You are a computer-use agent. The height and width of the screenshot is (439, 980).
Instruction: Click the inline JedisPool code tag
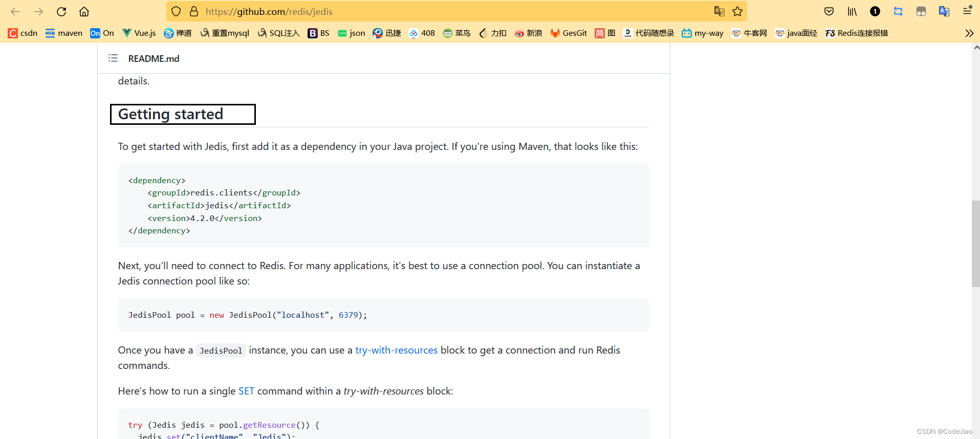(x=221, y=350)
